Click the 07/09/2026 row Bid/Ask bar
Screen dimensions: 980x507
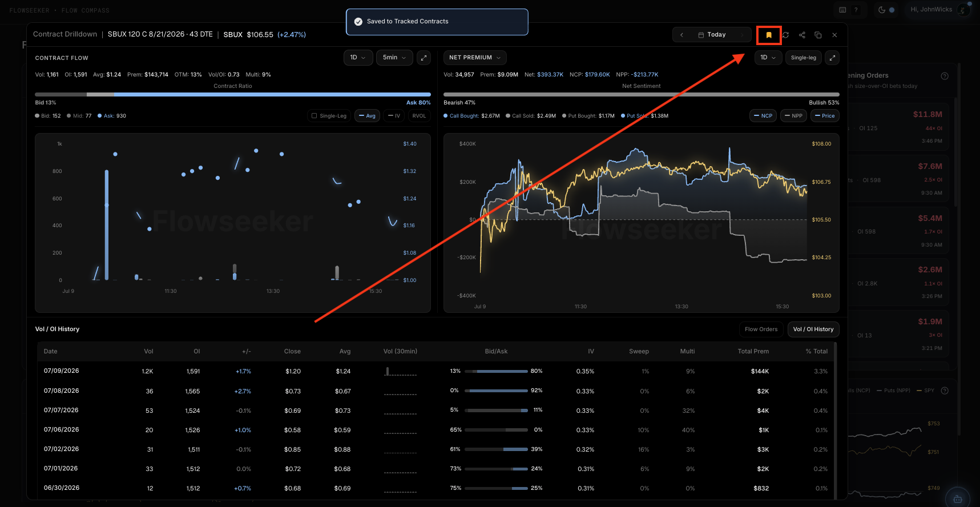496,371
